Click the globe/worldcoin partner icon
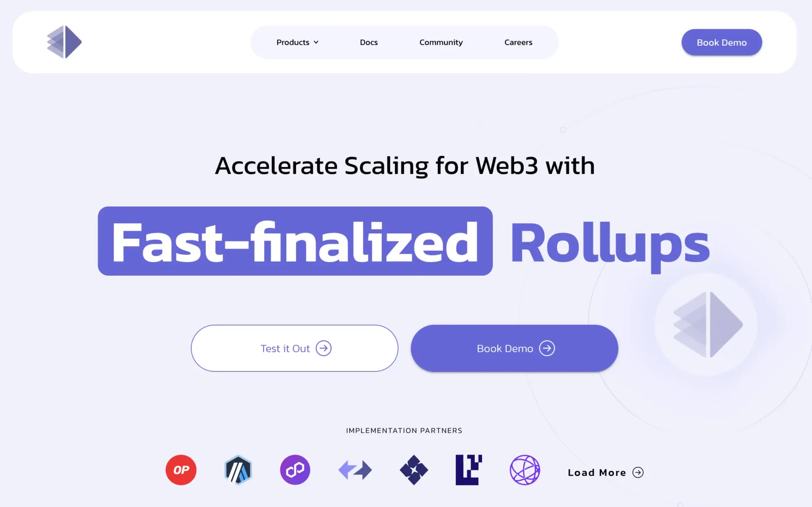Screen dimensions: 812x507 coord(524,470)
